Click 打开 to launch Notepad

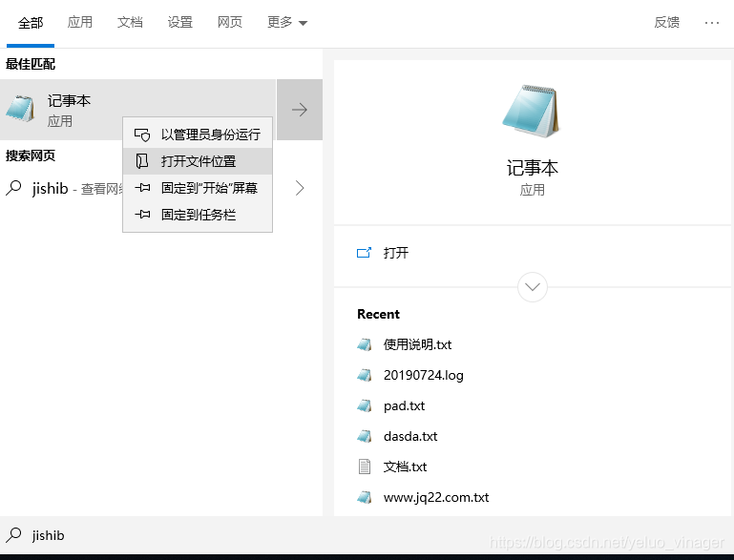point(395,253)
